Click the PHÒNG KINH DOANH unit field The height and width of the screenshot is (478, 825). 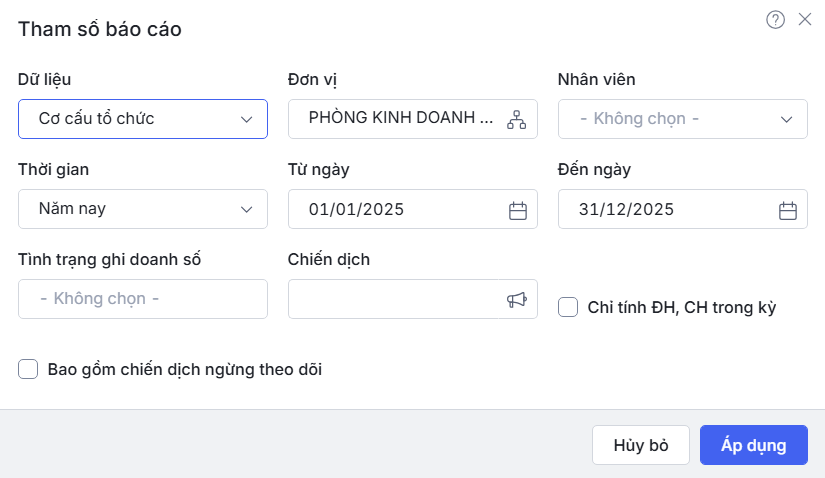pos(400,118)
